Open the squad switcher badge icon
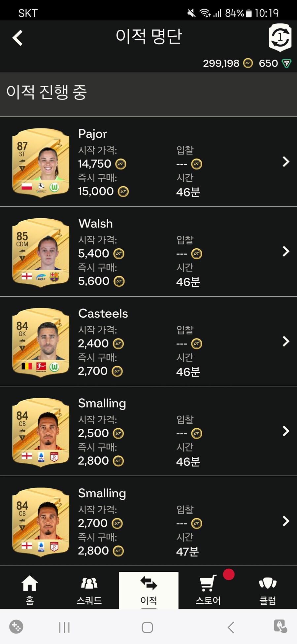Viewport: 297px width, 644px height. pyautogui.click(x=280, y=37)
